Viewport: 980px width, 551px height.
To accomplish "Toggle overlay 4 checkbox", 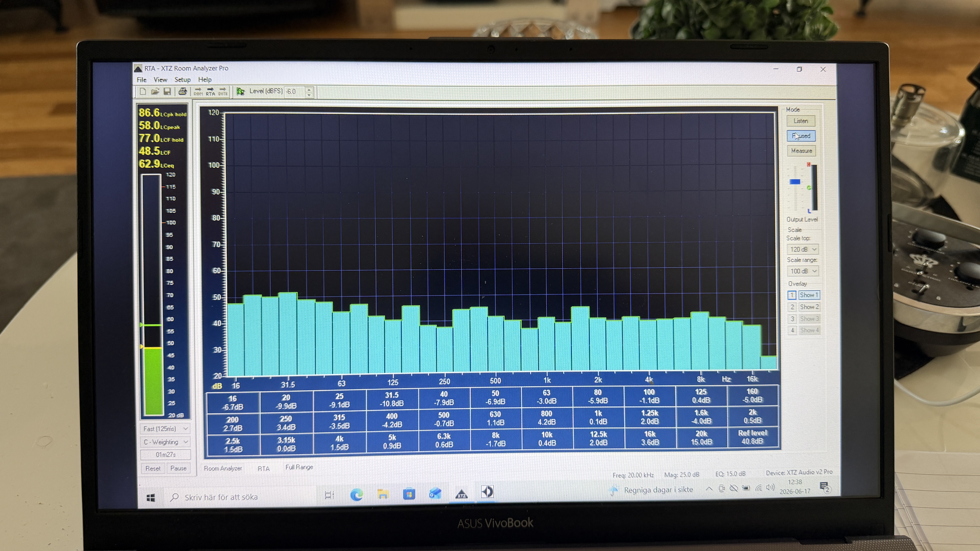I will (792, 330).
